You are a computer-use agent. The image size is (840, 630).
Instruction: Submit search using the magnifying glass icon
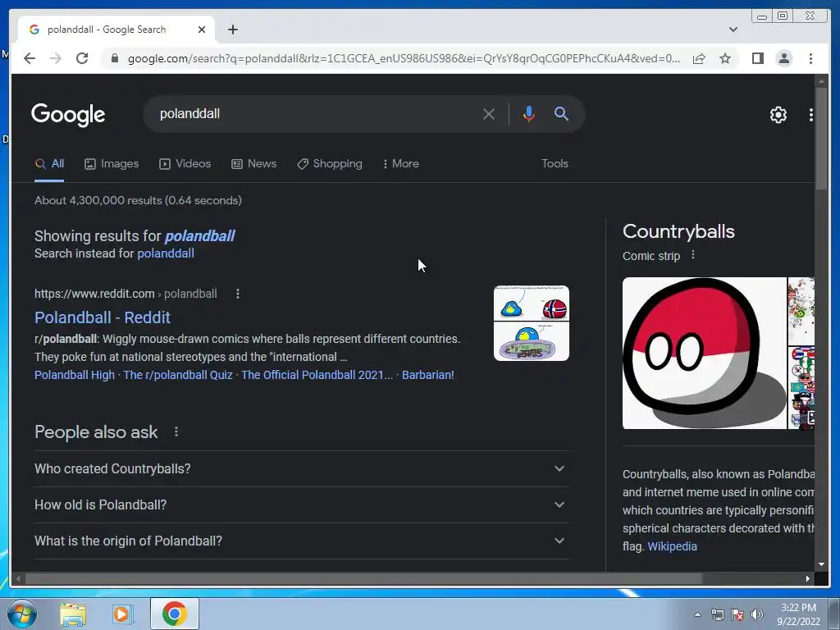(561, 113)
